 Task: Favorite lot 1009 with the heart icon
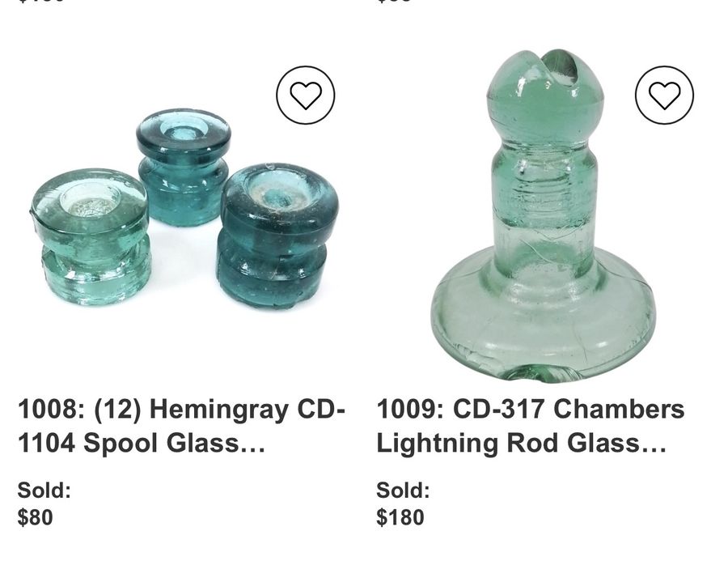664,95
